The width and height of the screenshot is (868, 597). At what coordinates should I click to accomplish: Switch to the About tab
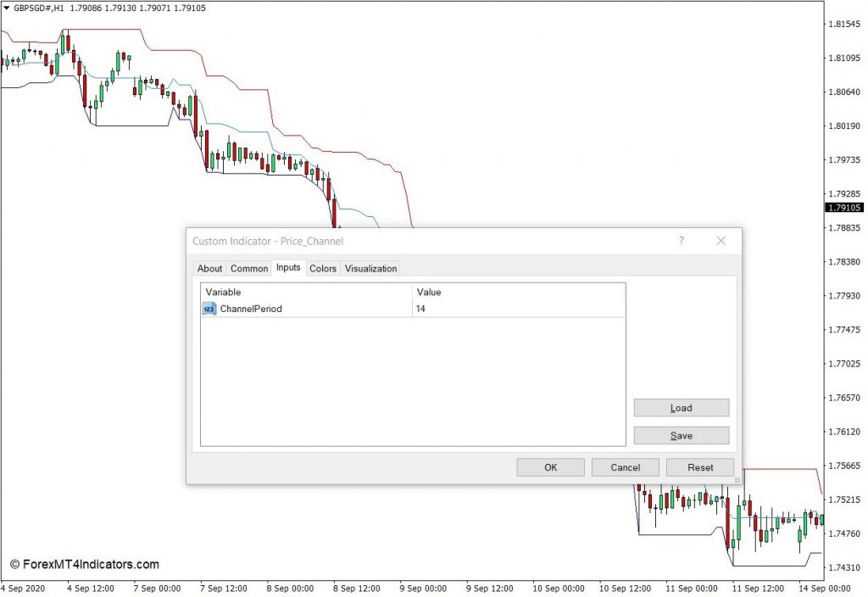210,269
